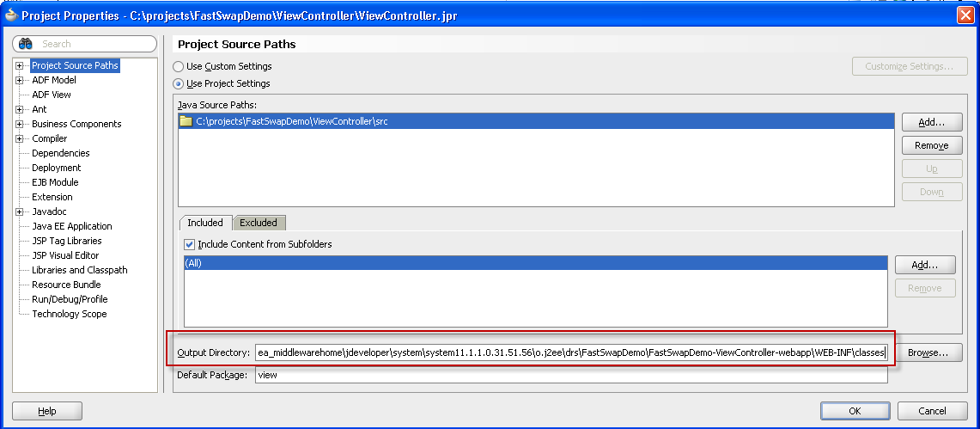
Task: Click the Browse button for Output Directory
Action: click(928, 352)
